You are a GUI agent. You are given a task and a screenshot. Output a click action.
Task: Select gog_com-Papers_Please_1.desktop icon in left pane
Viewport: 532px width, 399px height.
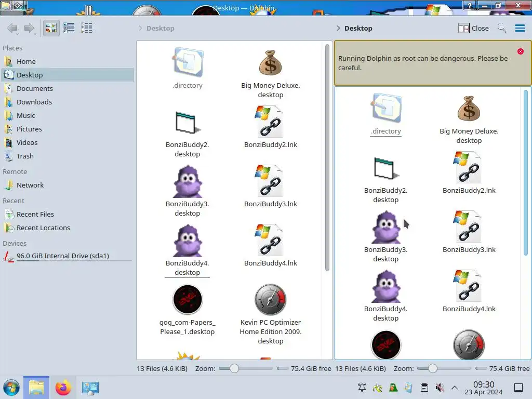[188, 300]
